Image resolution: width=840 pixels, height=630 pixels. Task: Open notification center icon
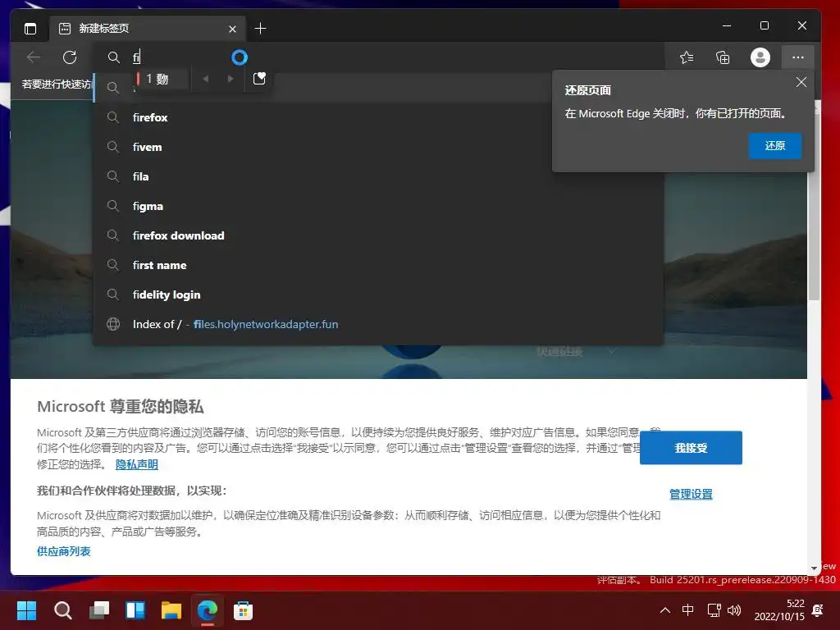(818, 610)
